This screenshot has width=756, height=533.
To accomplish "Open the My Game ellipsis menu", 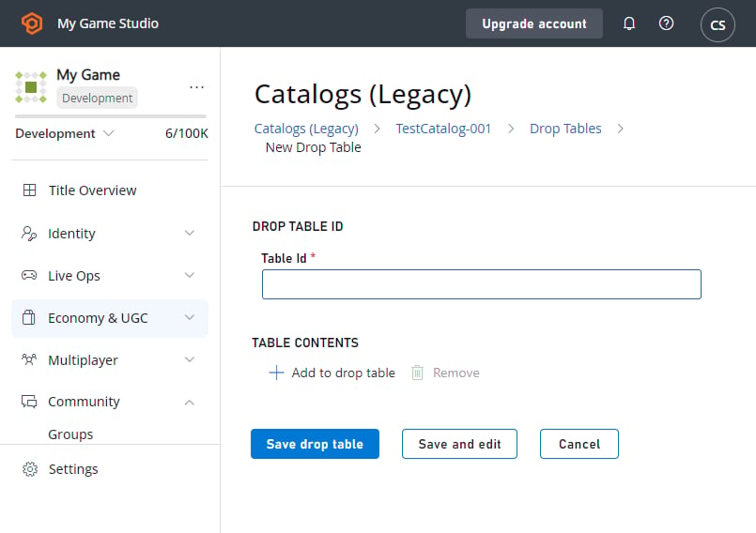I will pos(196,87).
